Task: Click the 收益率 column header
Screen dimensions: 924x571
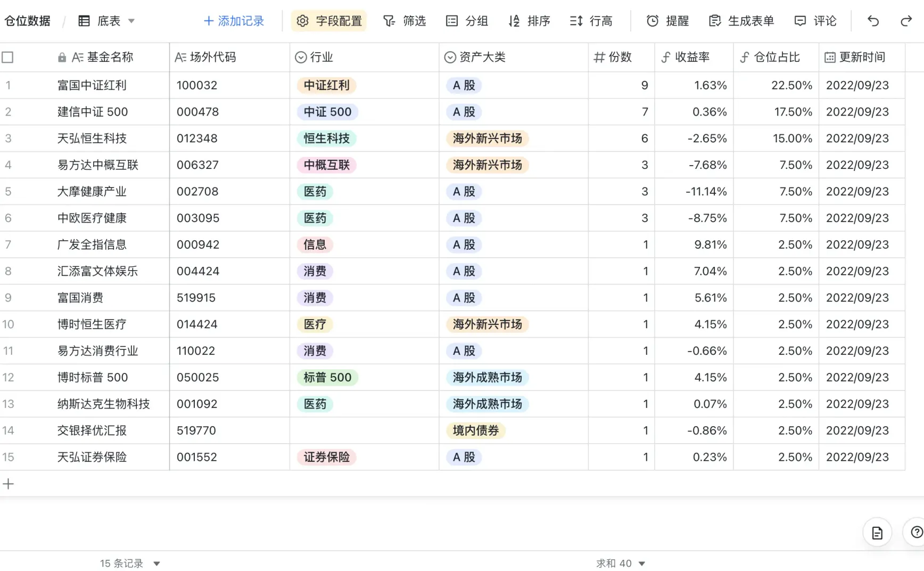Action: (x=694, y=57)
